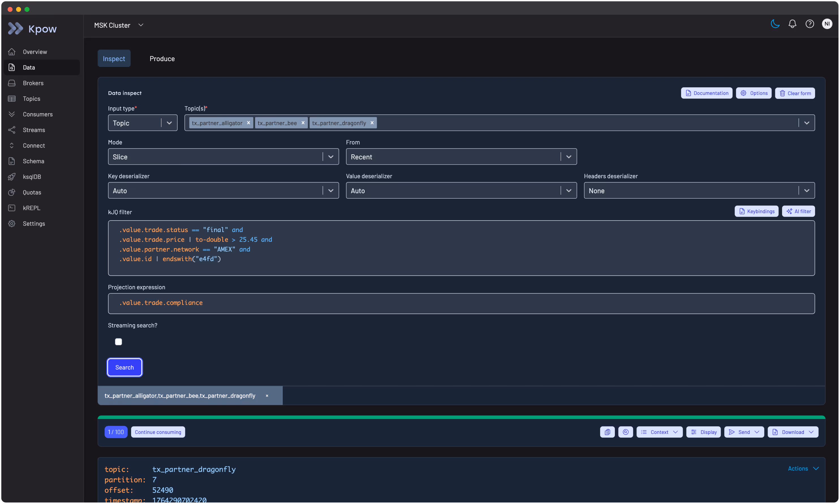Open the help icon in the top bar
Screen dimensions: 840x504
click(810, 24)
